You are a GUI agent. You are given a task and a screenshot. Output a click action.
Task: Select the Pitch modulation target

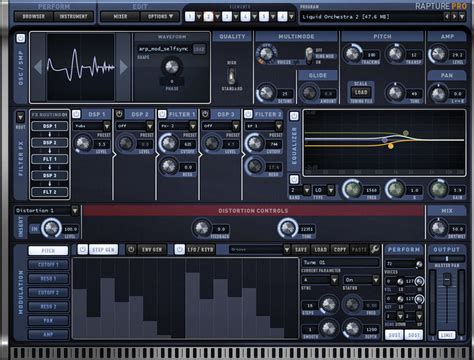tap(48, 251)
